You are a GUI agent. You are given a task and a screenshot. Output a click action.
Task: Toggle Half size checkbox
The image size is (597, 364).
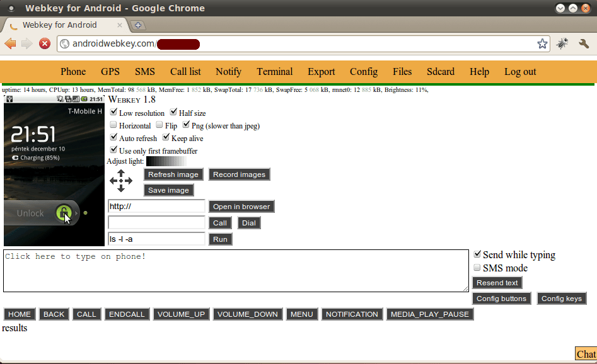173,112
